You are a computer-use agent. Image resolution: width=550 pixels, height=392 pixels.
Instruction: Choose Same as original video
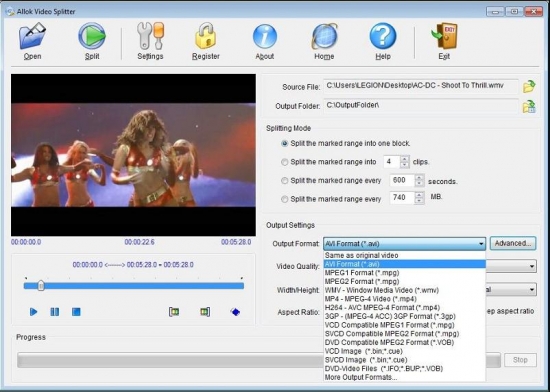[x=404, y=256]
